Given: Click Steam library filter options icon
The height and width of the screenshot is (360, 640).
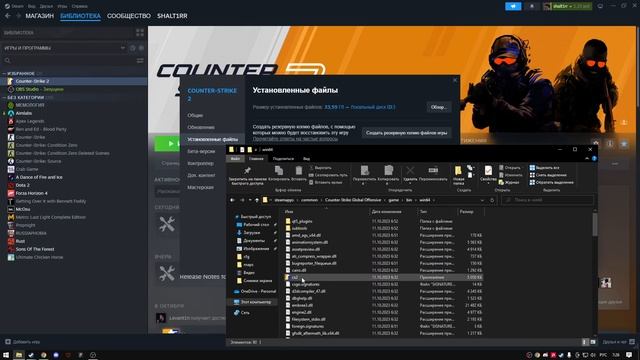Looking at the screenshot, I should click(140, 60).
